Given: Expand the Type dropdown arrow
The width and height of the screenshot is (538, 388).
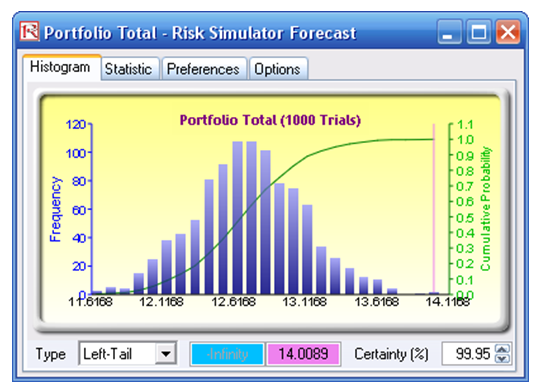Looking at the screenshot, I should (x=166, y=354).
